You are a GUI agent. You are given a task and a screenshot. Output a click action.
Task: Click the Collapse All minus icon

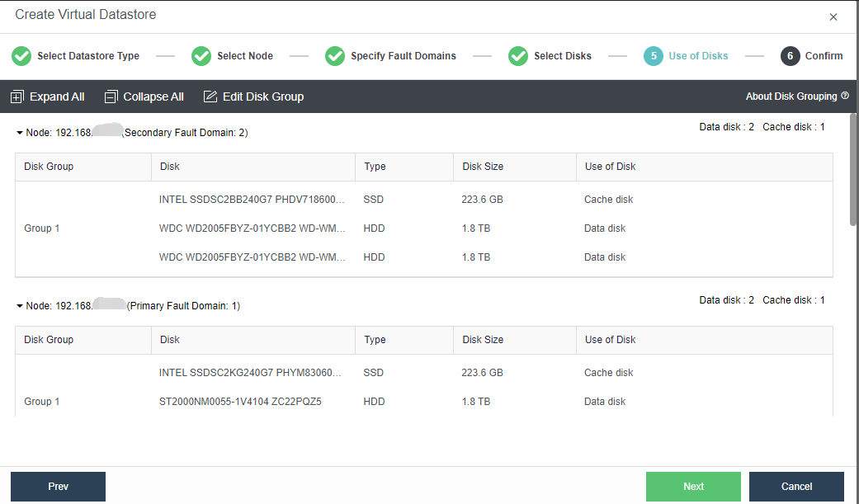point(111,97)
